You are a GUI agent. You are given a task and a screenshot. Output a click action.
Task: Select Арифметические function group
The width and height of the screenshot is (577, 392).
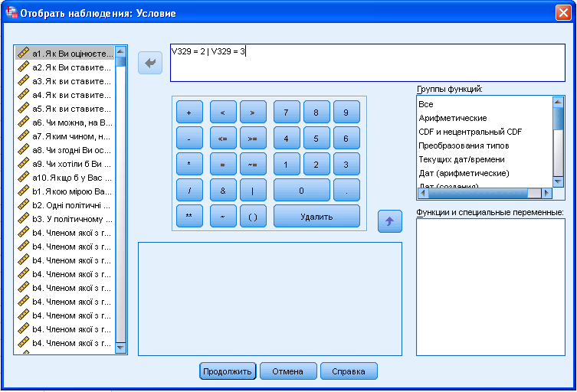453,118
